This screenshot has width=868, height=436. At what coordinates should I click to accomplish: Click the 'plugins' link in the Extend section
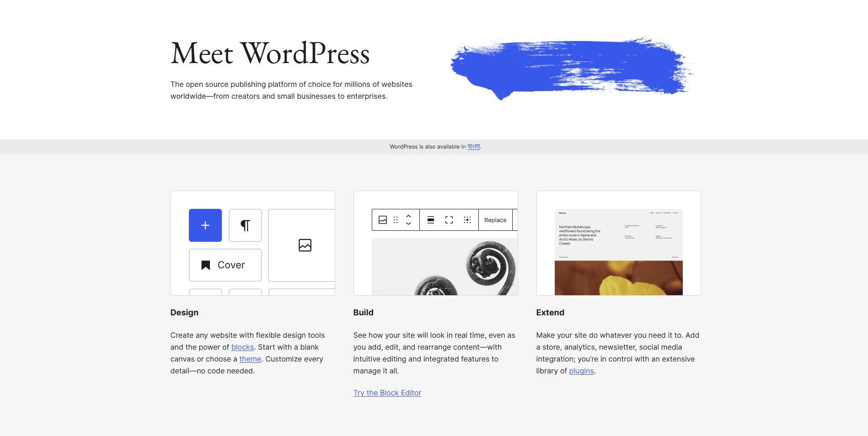[581, 371]
